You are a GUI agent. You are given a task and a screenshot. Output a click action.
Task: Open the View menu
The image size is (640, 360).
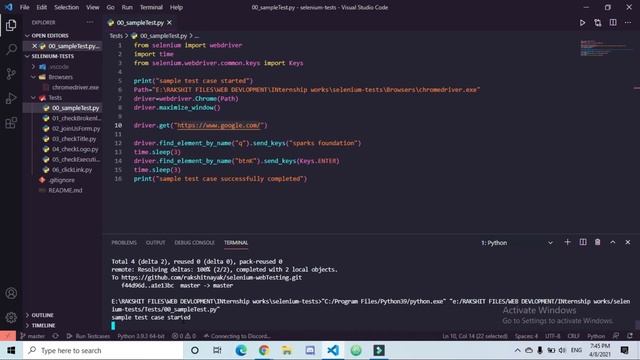click(93, 7)
